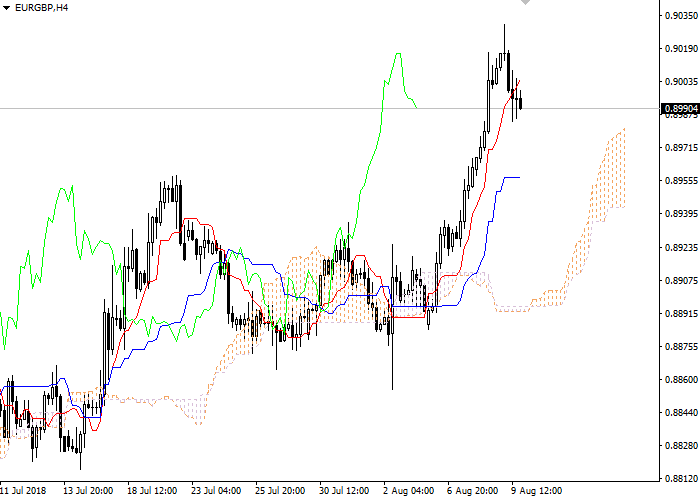The width and height of the screenshot is (700, 500).
Task: Click the 9 Aug 12:00 time label
Action: pyautogui.click(x=537, y=491)
